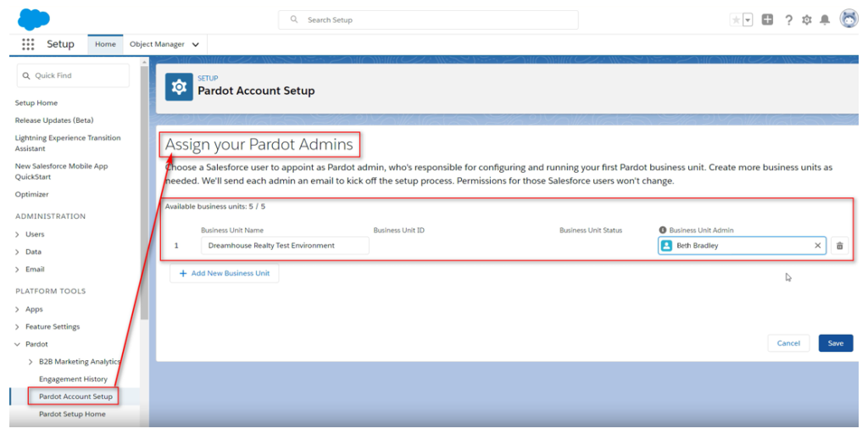Image resolution: width=868 pixels, height=428 pixels.
Task: Open the favorites list dropdown arrow
Action: [748, 20]
